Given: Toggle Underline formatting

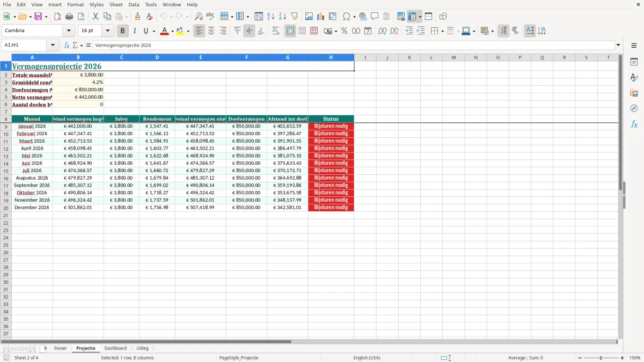Looking at the screenshot, I should point(145,31).
